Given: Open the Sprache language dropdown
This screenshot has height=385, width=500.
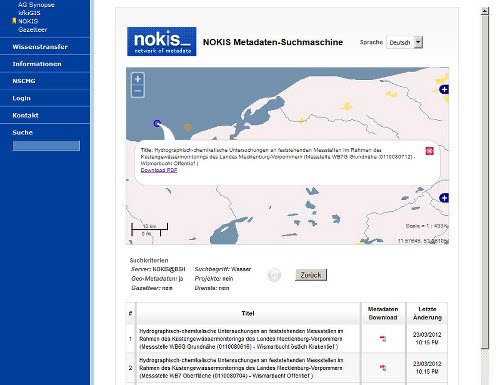Looking at the screenshot, I should click(x=404, y=42).
